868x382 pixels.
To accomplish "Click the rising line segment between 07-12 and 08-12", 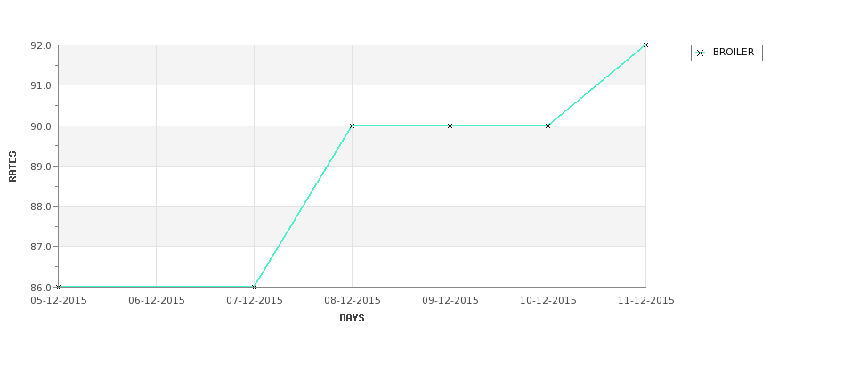I will (303, 207).
